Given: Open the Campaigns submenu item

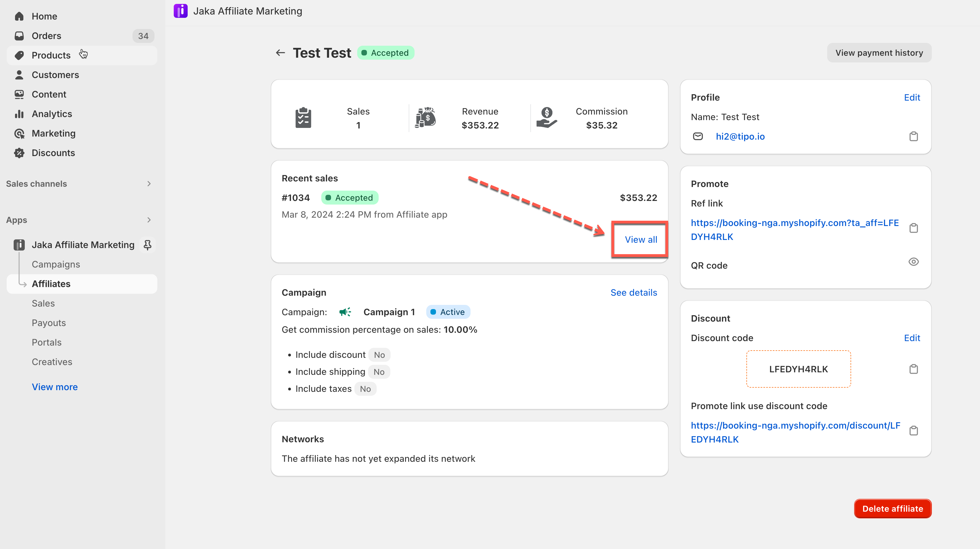Looking at the screenshot, I should pos(56,264).
